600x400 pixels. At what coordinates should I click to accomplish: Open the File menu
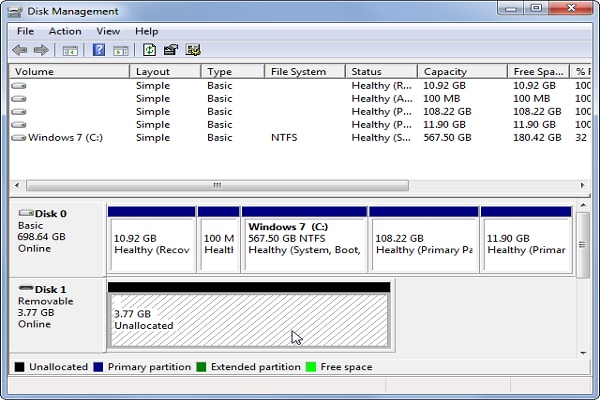(25, 31)
